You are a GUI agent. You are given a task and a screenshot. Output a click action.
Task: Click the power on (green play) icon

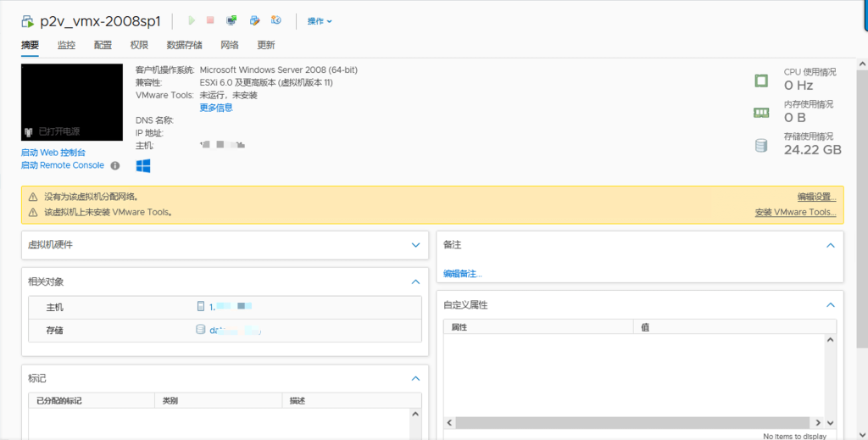(x=192, y=20)
